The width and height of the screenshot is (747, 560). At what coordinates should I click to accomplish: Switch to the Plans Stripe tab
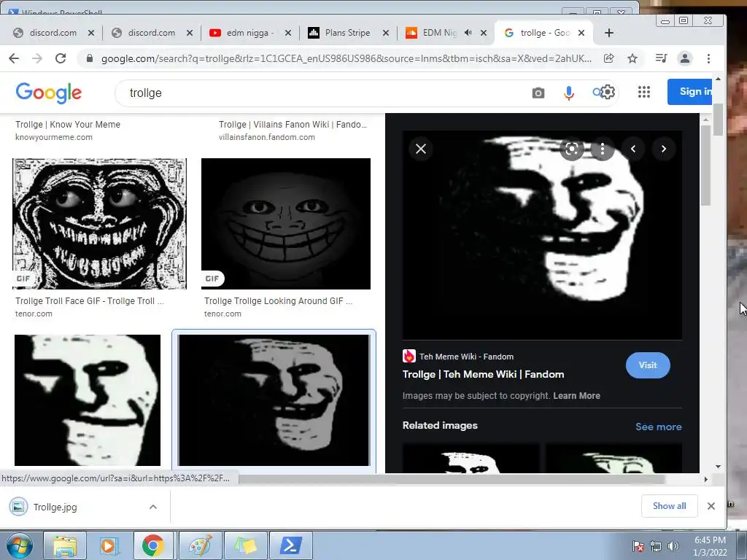coord(347,33)
